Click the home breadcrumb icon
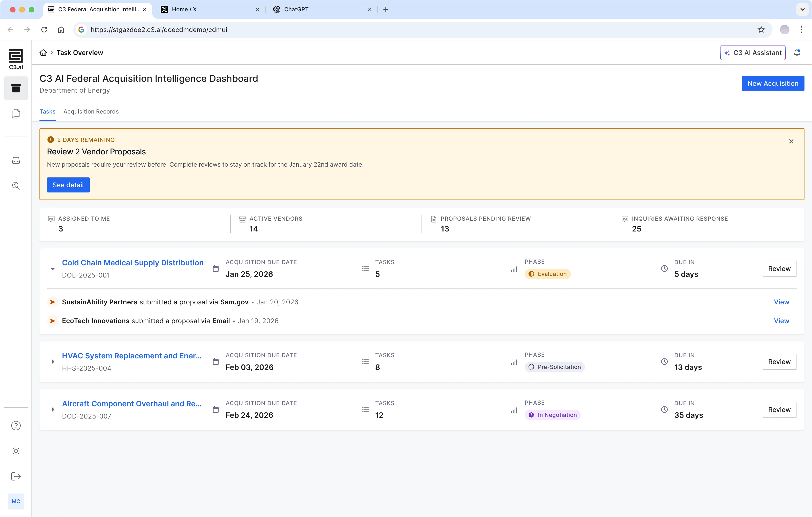 tap(43, 53)
